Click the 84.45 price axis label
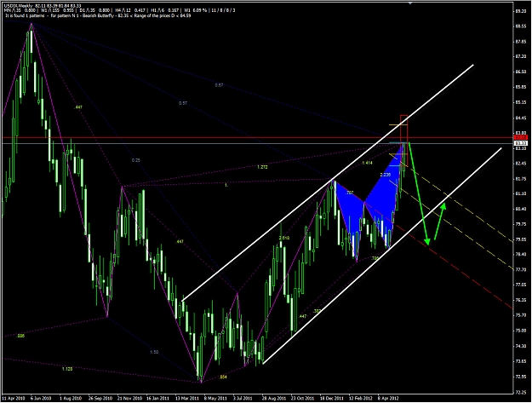Screen dimensions: 532x403 (x=520, y=118)
